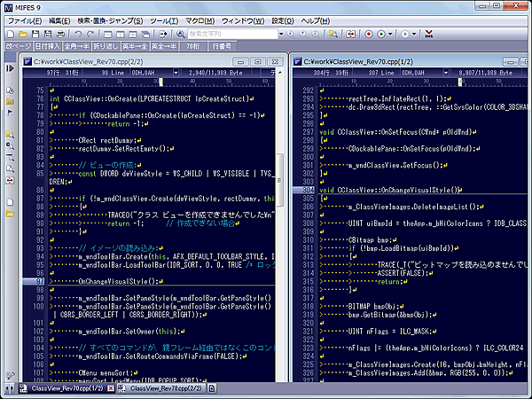Click the magnifier search icon beside search box

tap(180, 34)
